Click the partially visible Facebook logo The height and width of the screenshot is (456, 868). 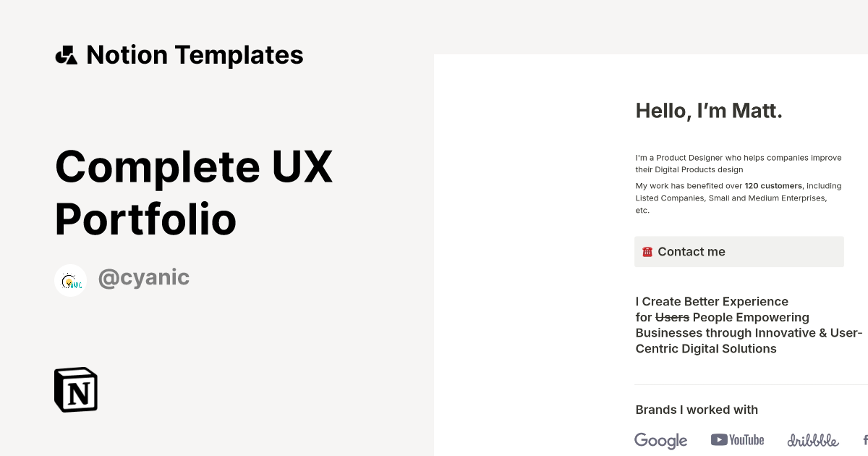pos(864,440)
